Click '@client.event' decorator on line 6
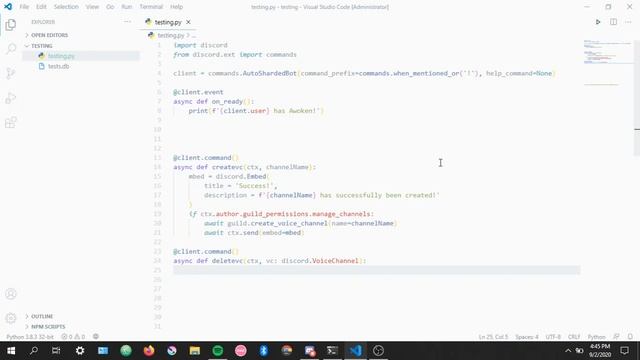This screenshot has width=640, height=360. point(198,92)
